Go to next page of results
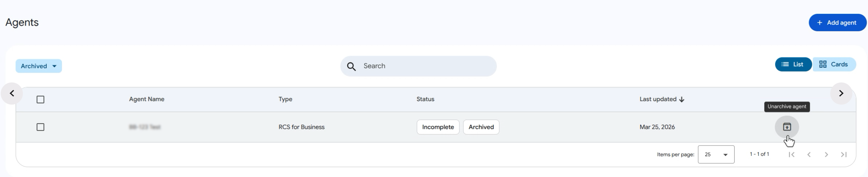This screenshot has width=868, height=177. click(826, 154)
